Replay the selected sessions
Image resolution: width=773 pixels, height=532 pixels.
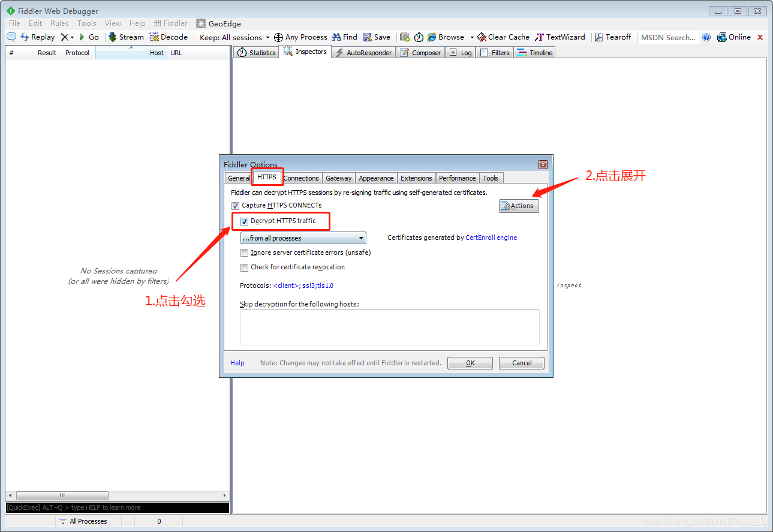pos(37,37)
